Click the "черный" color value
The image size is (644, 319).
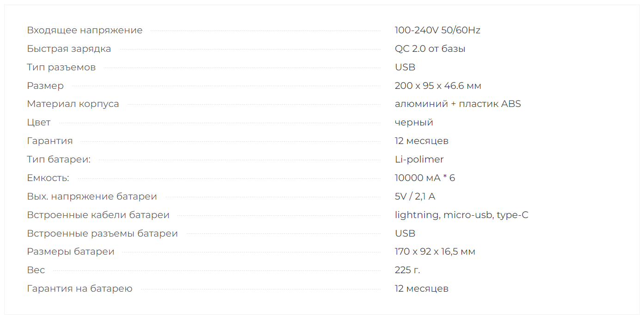pos(414,123)
